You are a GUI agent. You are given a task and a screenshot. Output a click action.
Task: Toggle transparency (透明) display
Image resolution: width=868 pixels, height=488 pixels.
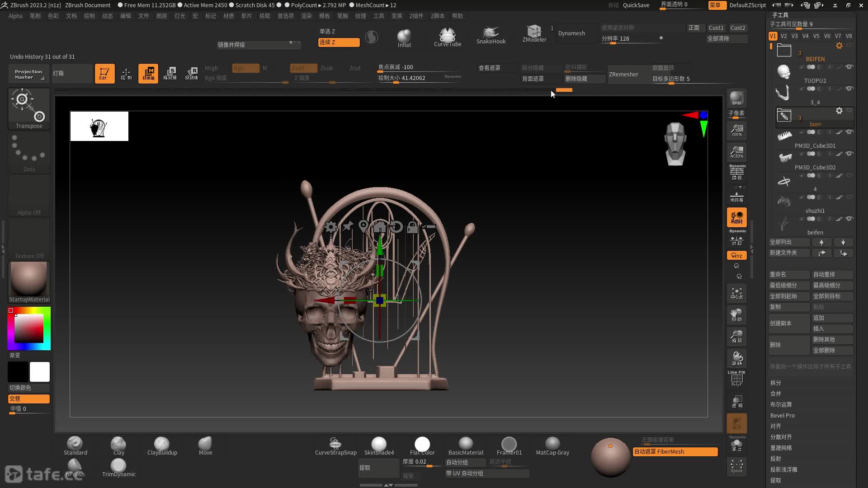(736, 401)
